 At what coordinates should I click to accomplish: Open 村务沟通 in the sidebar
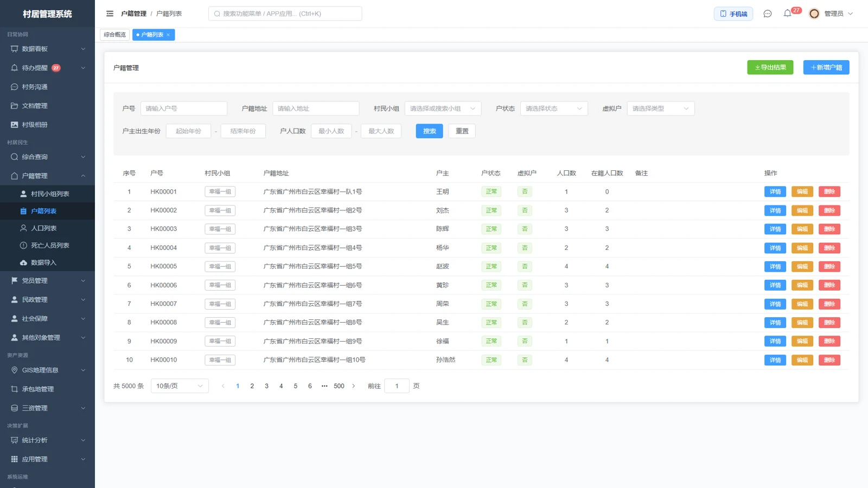coord(47,87)
